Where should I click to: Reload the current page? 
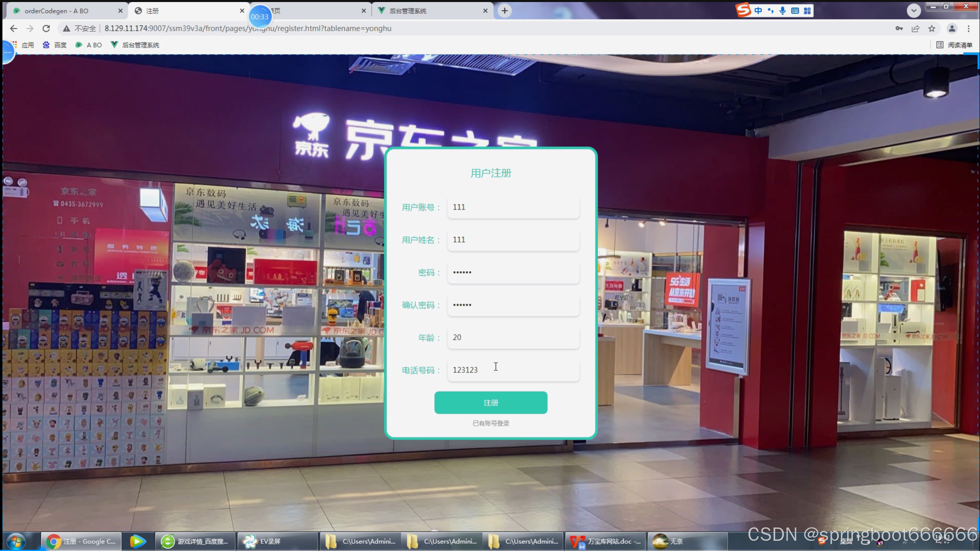pyautogui.click(x=46, y=28)
